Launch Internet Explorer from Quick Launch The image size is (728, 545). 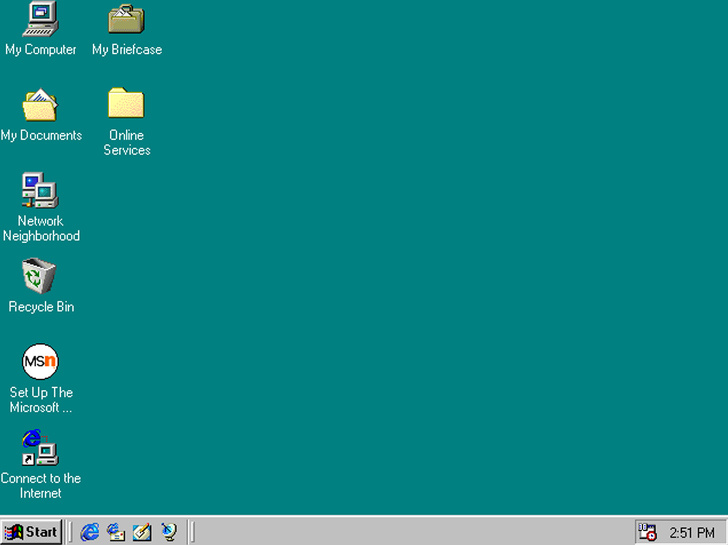point(90,532)
